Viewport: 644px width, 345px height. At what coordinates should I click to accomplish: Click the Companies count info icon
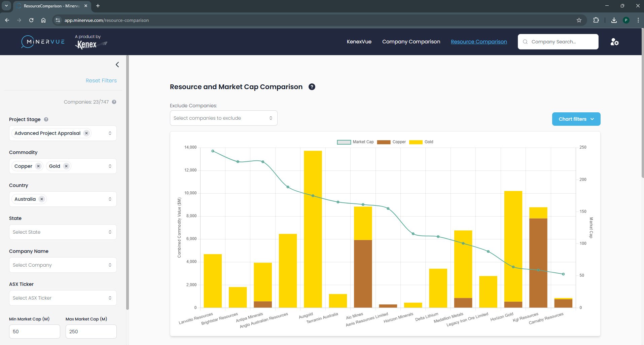[x=114, y=102]
